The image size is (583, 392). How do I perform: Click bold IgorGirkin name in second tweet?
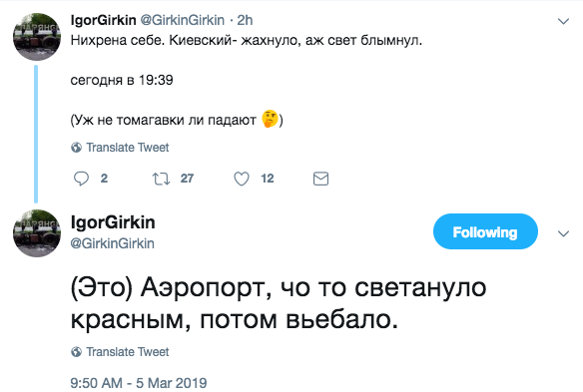tap(113, 222)
